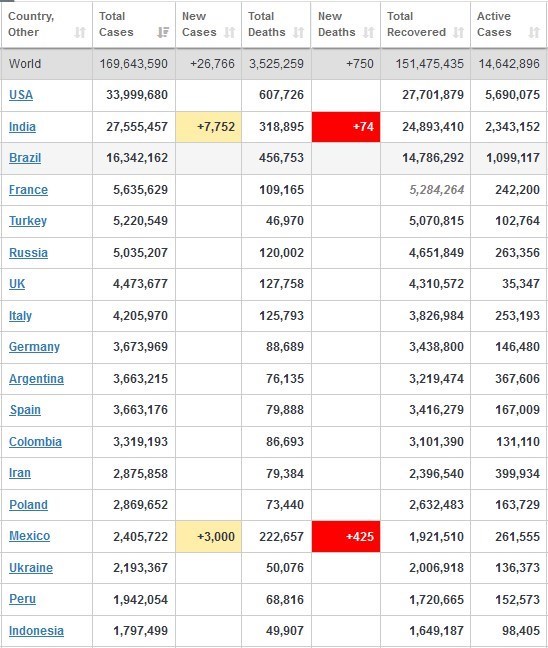
Task: Open the USA country link
Action: point(21,95)
